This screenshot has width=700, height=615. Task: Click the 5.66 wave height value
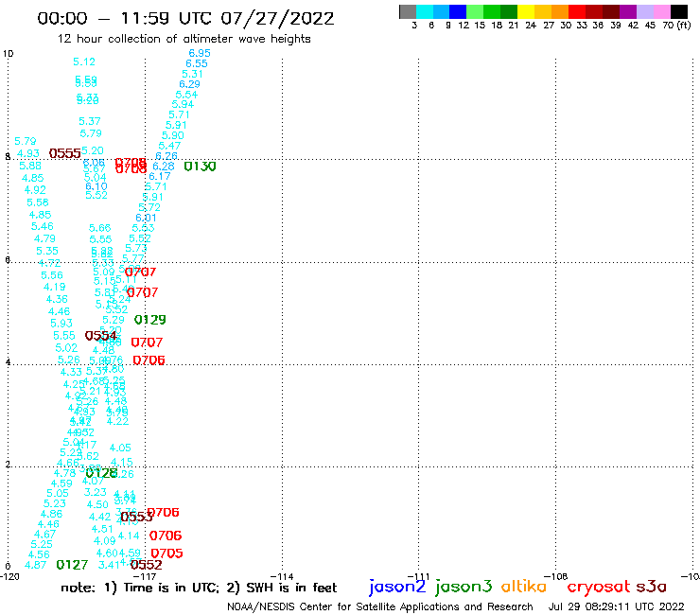(99, 228)
